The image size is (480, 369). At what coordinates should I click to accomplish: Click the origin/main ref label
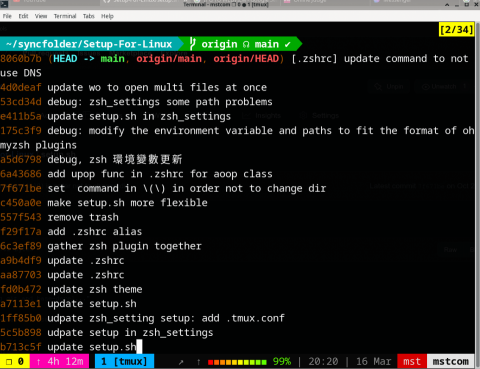tap(169, 59)
